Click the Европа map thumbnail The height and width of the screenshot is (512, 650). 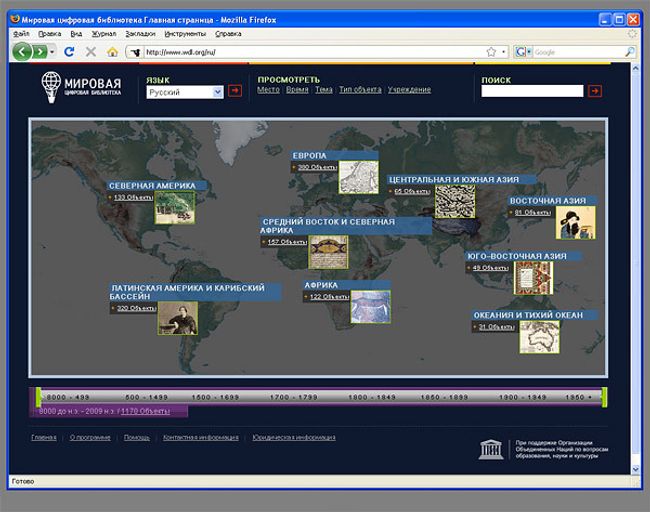tap(359, 177)
